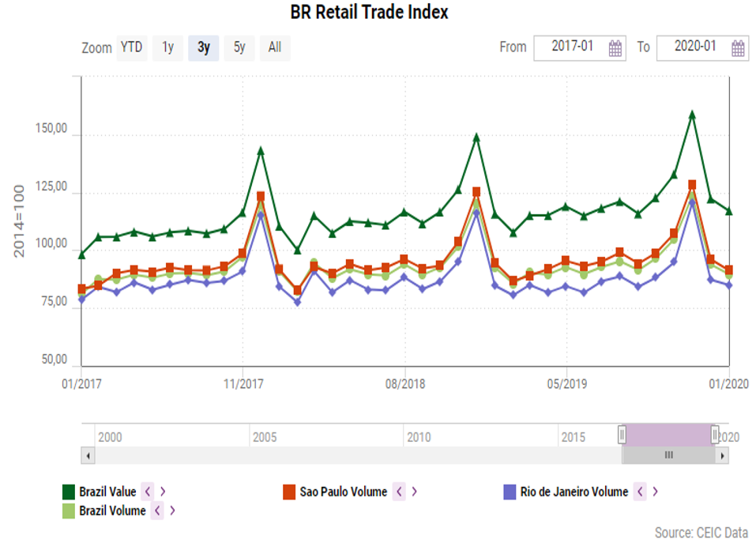The height and width of the screenshot is (543, 756).
Task: Click the Brazil Value peak marker near 01/2020
Action: click(692, 115)
